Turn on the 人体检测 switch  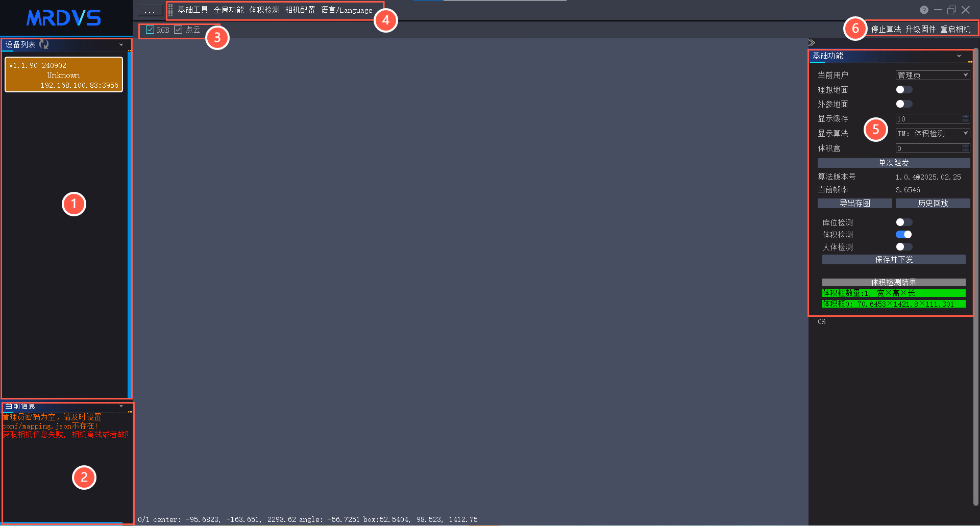(x=904, y=247)
